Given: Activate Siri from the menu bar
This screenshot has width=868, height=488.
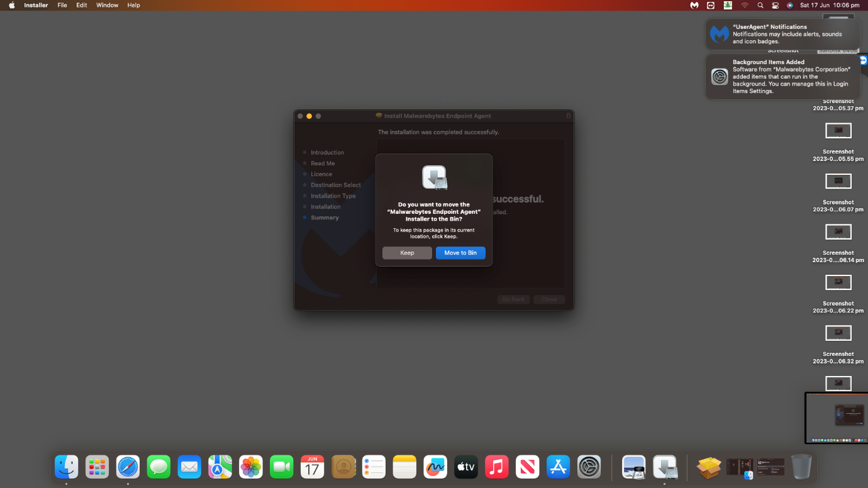Looking at the screenshot, I should coord(790,5).
